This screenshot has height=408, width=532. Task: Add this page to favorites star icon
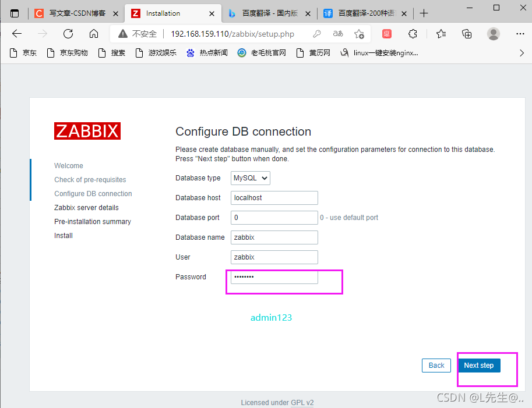pyautogui.click(x=359, y=34)
